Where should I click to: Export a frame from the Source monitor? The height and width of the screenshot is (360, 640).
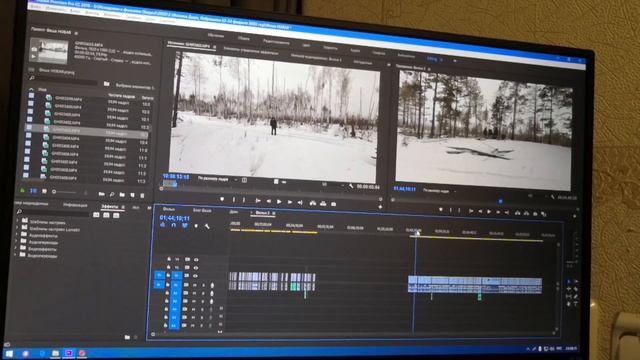click(x=333, y=203)
